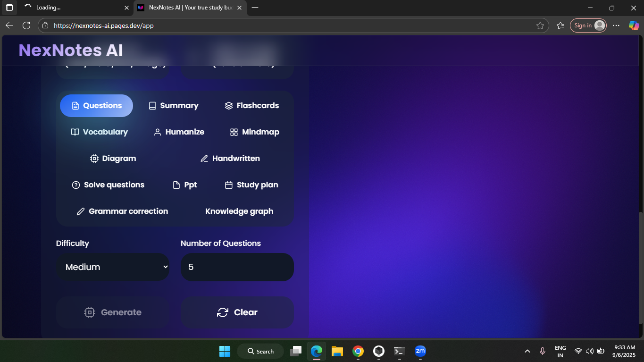
Task: Click the Number of Questions input field
Action: pyautogui.click(x=237, y=267)
